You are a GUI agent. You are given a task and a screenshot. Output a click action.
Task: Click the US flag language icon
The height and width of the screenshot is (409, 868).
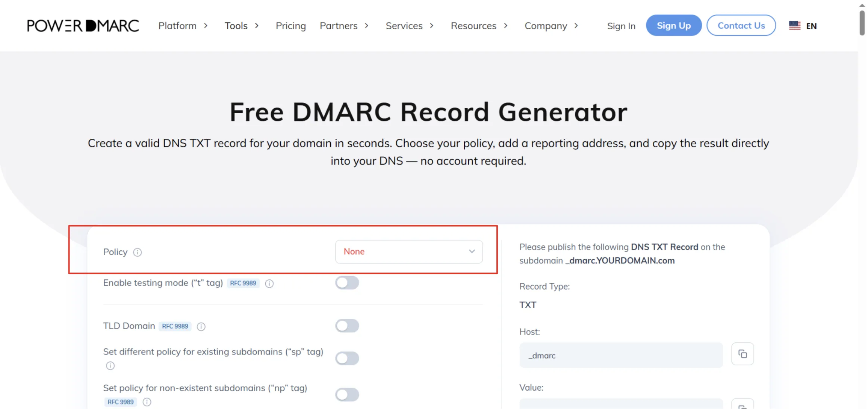point(794,26)
